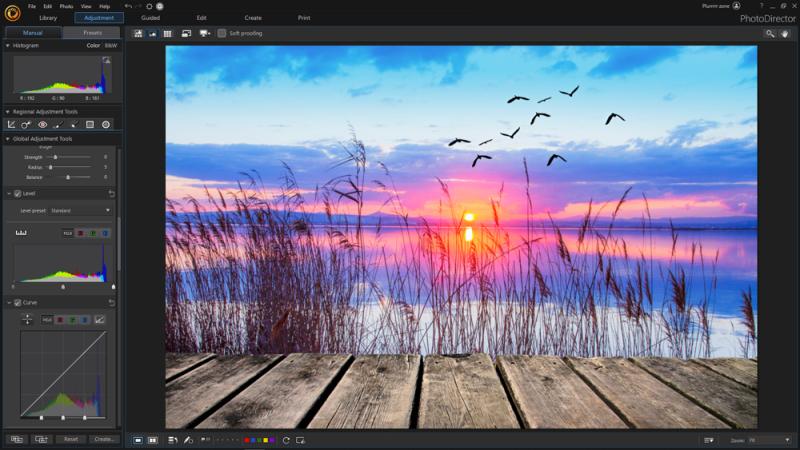Select the red-eye removal tool
Screen dimensions: 800x450
click(x=43, y=125)
